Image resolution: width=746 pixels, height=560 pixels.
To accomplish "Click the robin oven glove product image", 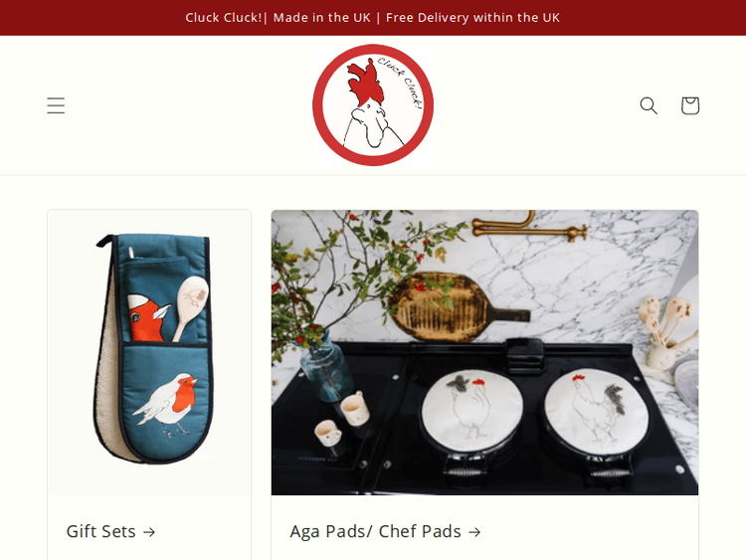I will click(x=149, y=352).
